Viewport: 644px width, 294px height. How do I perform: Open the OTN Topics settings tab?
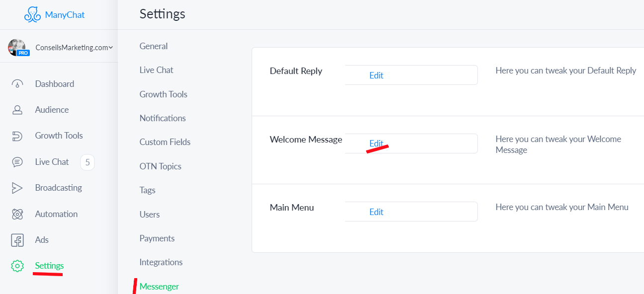(161, 166)
